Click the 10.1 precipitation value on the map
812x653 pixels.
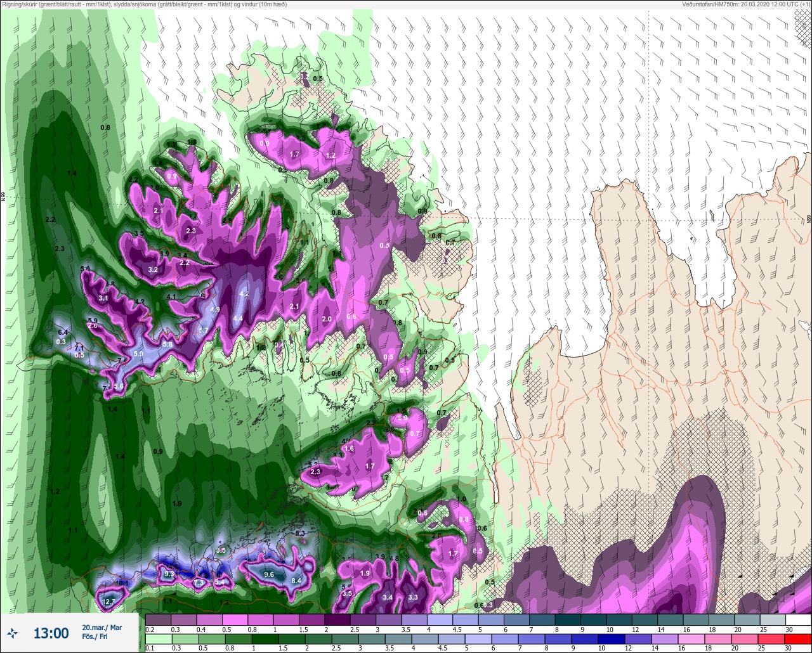coord(122,583)
